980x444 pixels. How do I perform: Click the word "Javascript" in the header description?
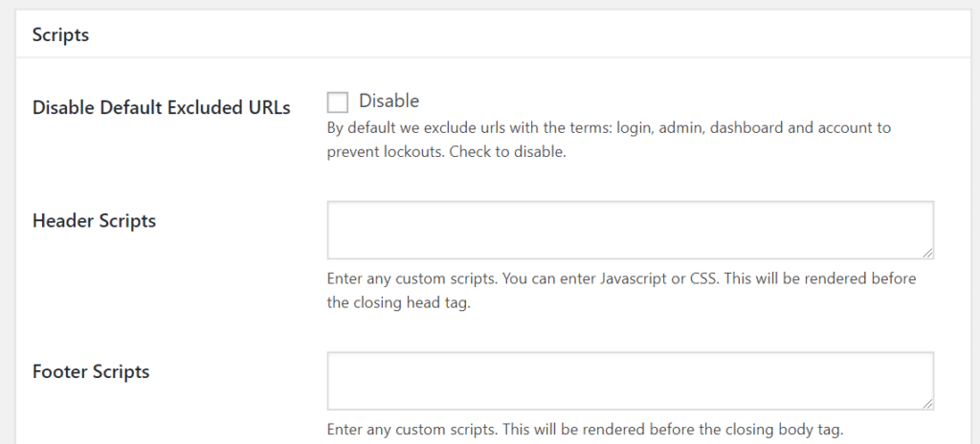point(634,278)
